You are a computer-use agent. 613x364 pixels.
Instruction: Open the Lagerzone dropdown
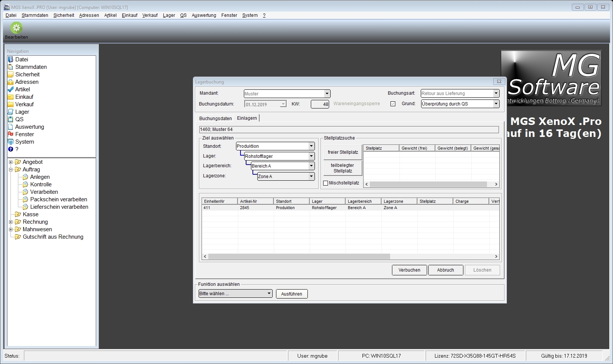311,177
